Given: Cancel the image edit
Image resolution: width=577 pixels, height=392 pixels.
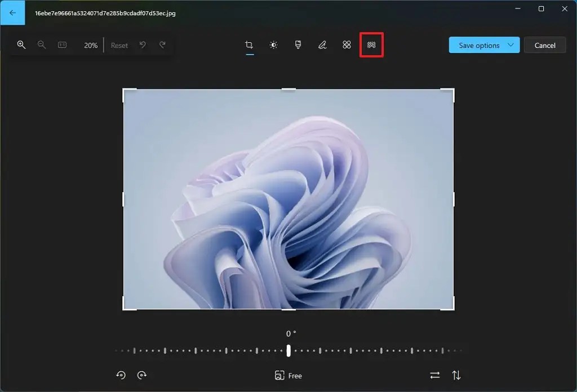Looking at the screenshot, I should 544,44.
